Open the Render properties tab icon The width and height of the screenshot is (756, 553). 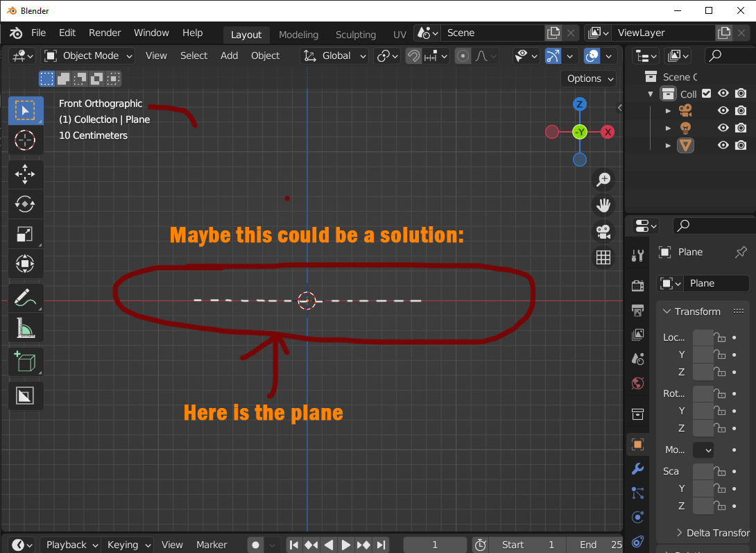pos(637,286)
